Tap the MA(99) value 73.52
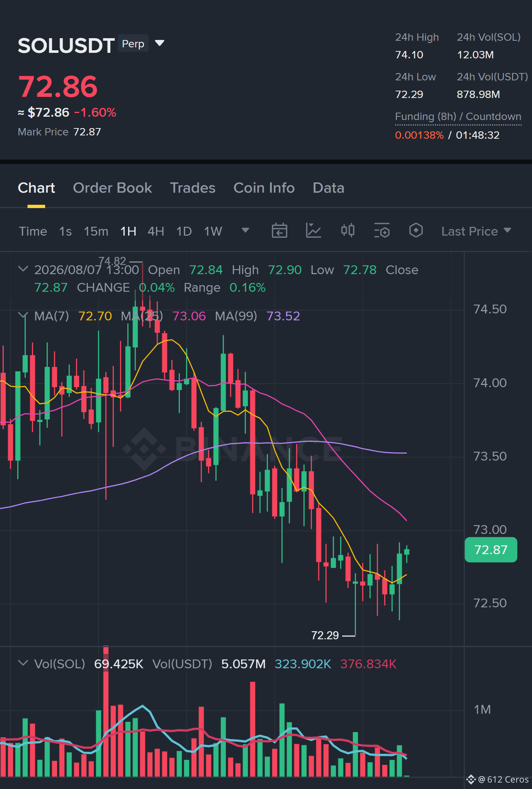The height and width of the screenshot is (789, 532). (283, 316)
